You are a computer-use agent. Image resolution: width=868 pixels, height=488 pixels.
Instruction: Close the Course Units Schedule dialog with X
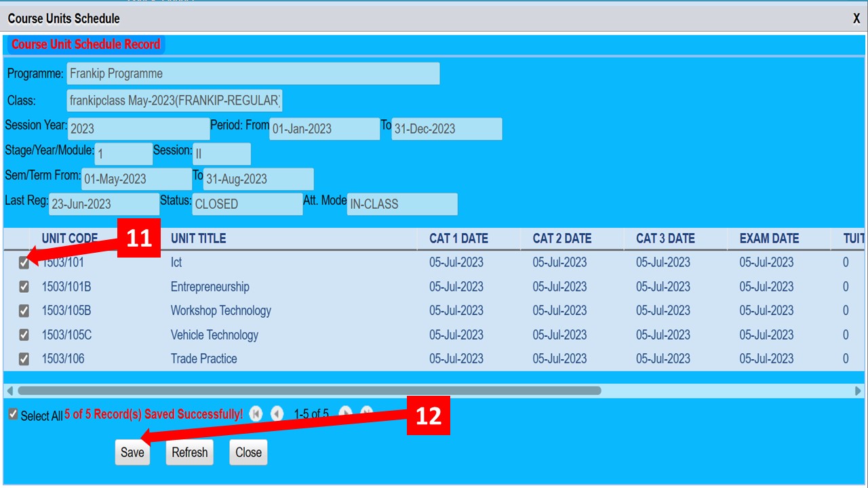pyautogui.click(x=856, y=19)
